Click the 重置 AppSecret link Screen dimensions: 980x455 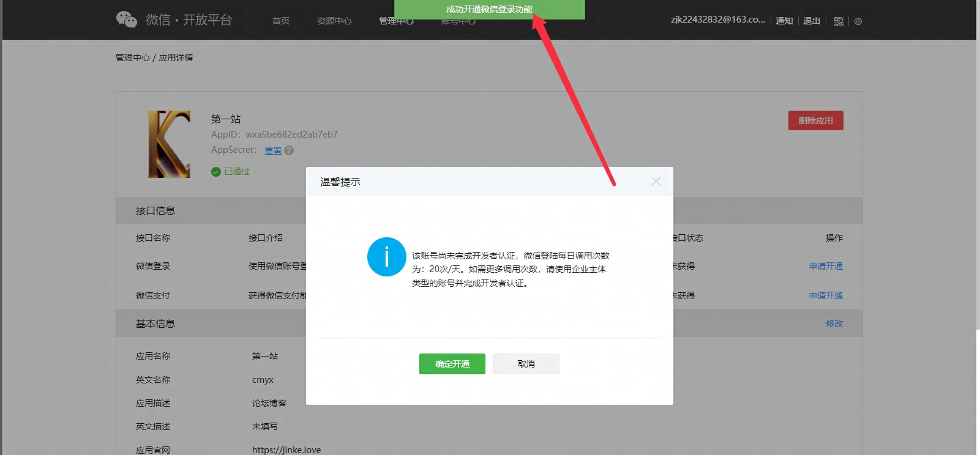pyautogui.click(x=273, y=150)
